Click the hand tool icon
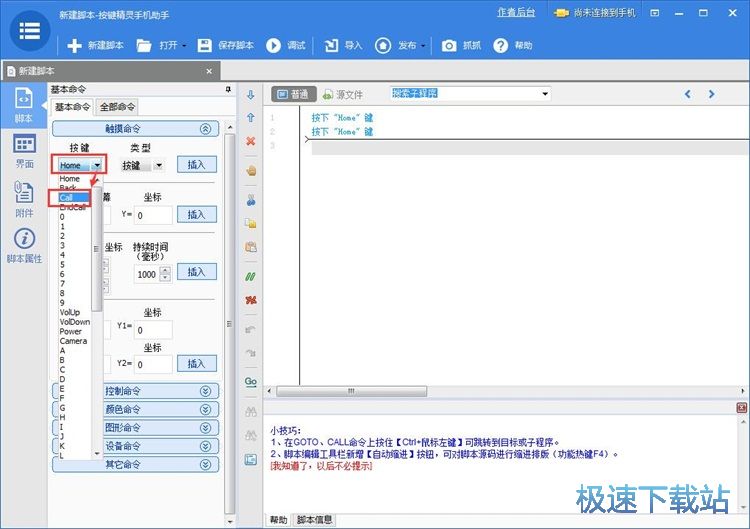This screenshot has height=529, width=750. click(x=251, y=171)
